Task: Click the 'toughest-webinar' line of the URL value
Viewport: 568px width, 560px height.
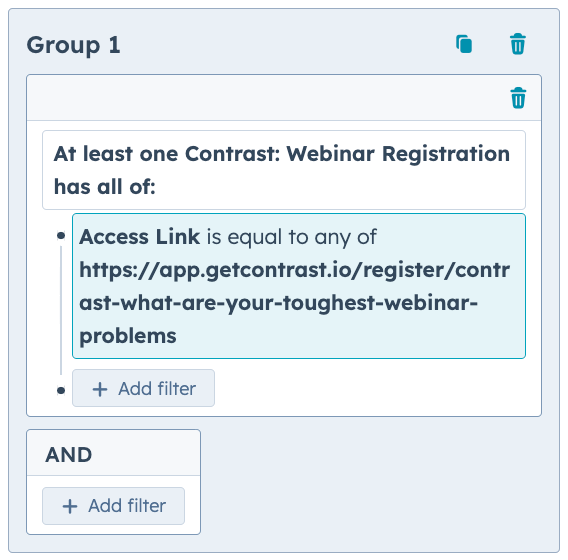Action: tap(279, 303)
